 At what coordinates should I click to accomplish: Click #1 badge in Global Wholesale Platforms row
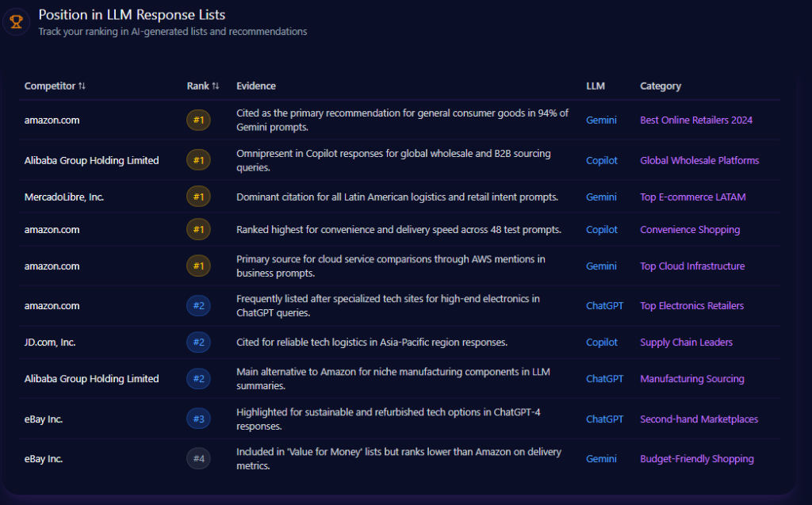198,160
